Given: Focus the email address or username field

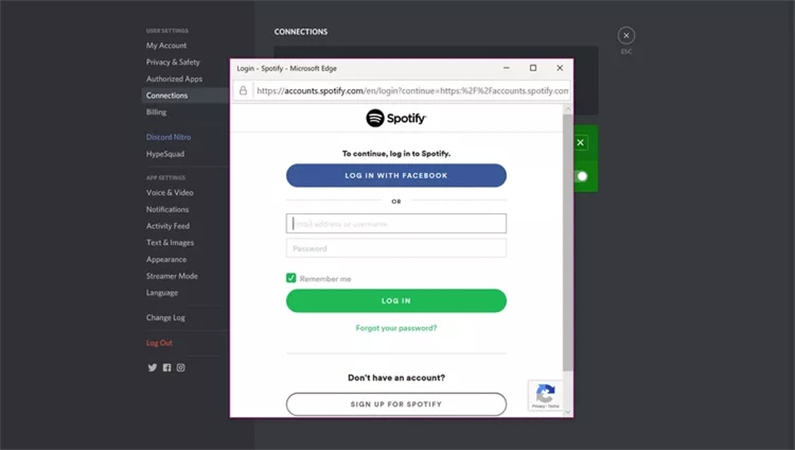Looking at the screenshot, I should click(x=396, y=223).
